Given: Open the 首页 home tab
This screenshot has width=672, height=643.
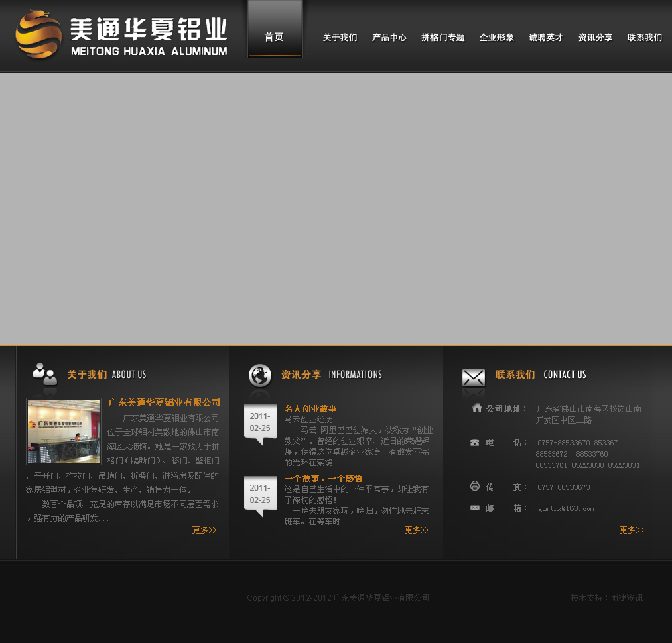Looking at the screenshot, I should tap(274, 37).
